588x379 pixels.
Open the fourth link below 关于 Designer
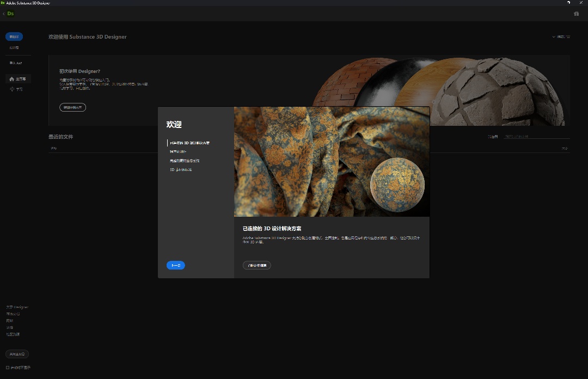click(x=10, y=328)
